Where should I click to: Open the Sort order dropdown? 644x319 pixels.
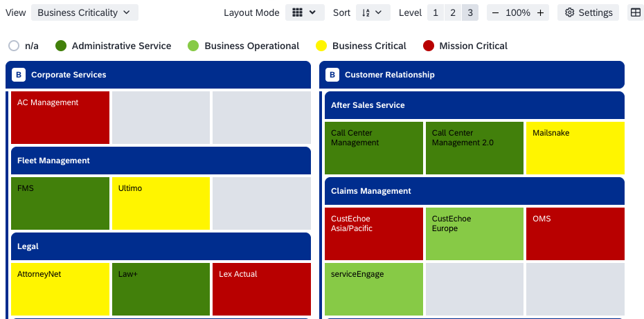(x=373, y=12)
